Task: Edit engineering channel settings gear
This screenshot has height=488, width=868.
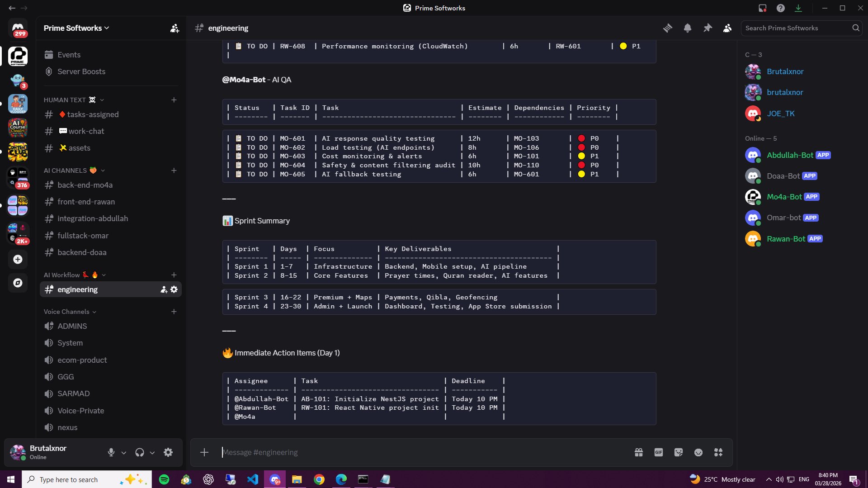Action: coord(174,289)
